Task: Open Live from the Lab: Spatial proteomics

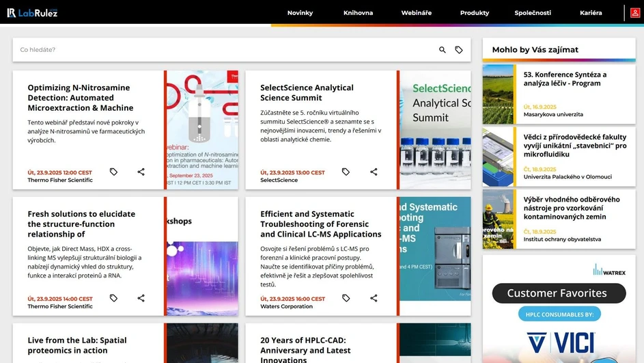Action: 77,345
